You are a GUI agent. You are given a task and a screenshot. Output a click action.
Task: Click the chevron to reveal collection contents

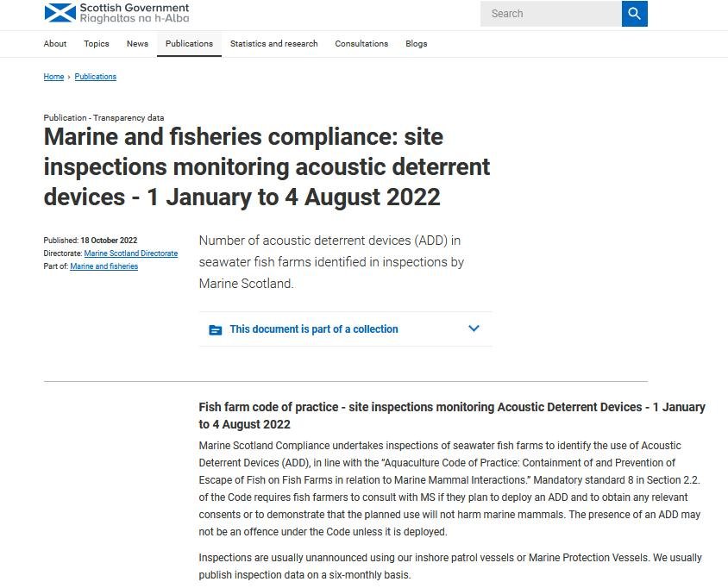[x=473, y=328]
